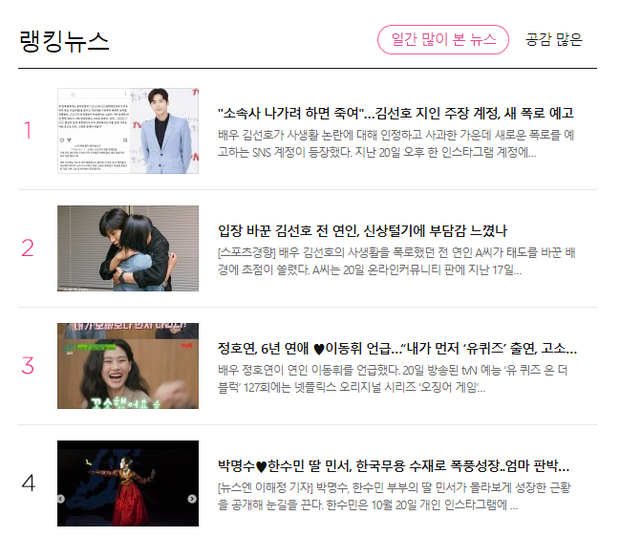Click the right arrow on the dance thumbnail

pyautogui.click(x=192, y=499)
